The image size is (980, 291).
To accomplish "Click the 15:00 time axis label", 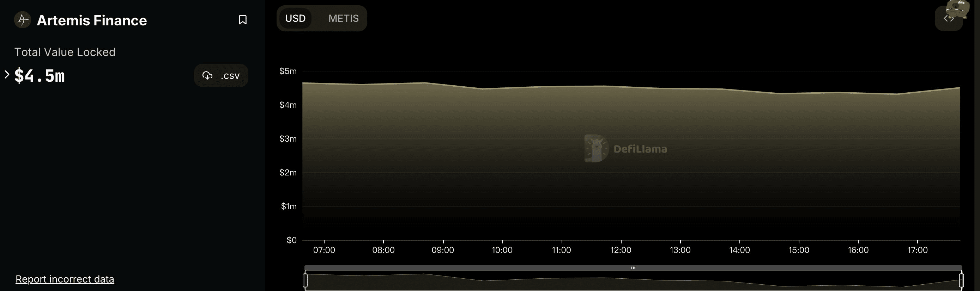I will (799, 250).
